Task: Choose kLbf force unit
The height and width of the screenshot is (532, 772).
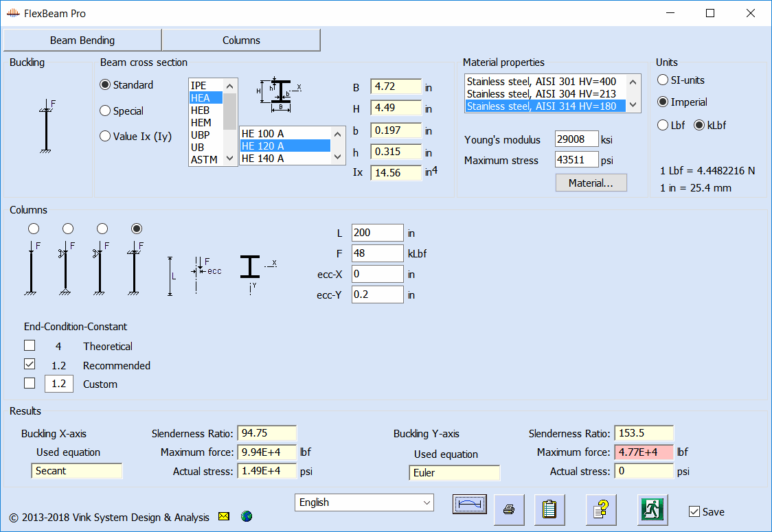Action: tap(710, 125)
